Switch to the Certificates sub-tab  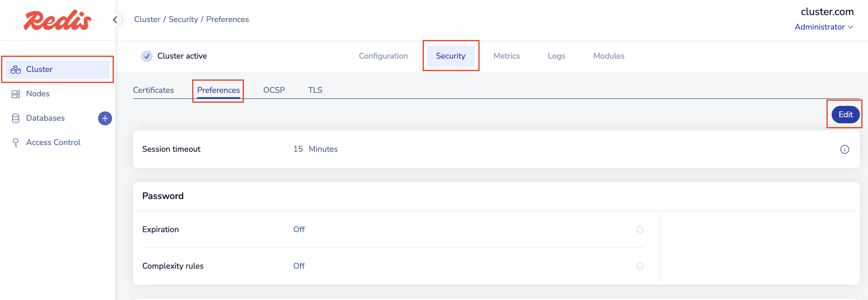[x=153, y=90]
